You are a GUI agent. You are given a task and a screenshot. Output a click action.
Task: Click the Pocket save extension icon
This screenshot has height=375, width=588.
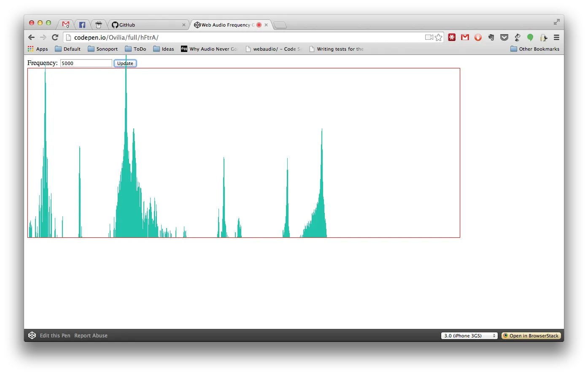[504, 37]
